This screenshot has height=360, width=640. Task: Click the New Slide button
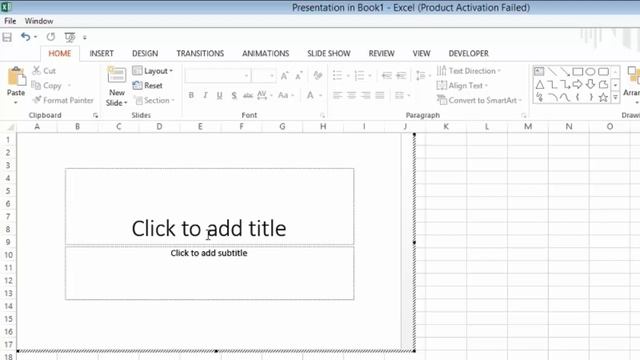tap(117, 87)
